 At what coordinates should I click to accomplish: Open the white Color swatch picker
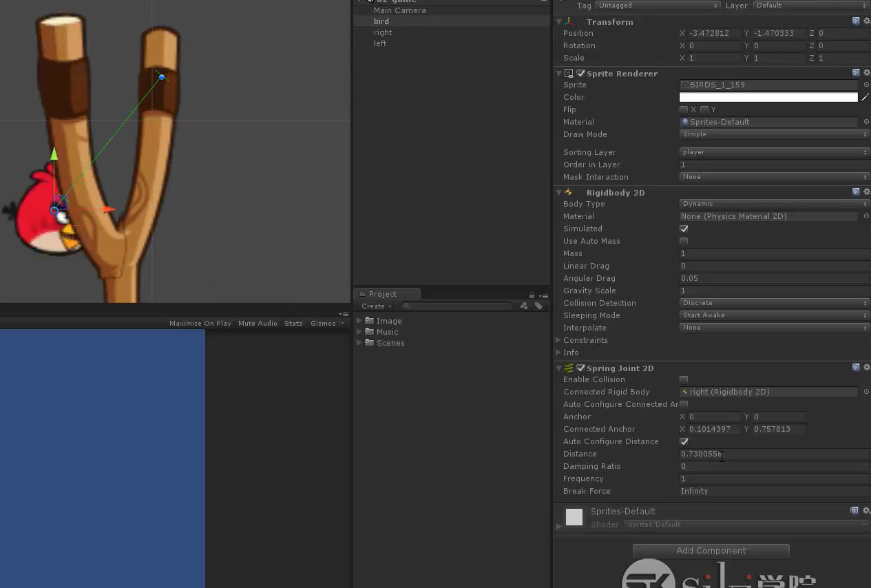click(768, 97)
